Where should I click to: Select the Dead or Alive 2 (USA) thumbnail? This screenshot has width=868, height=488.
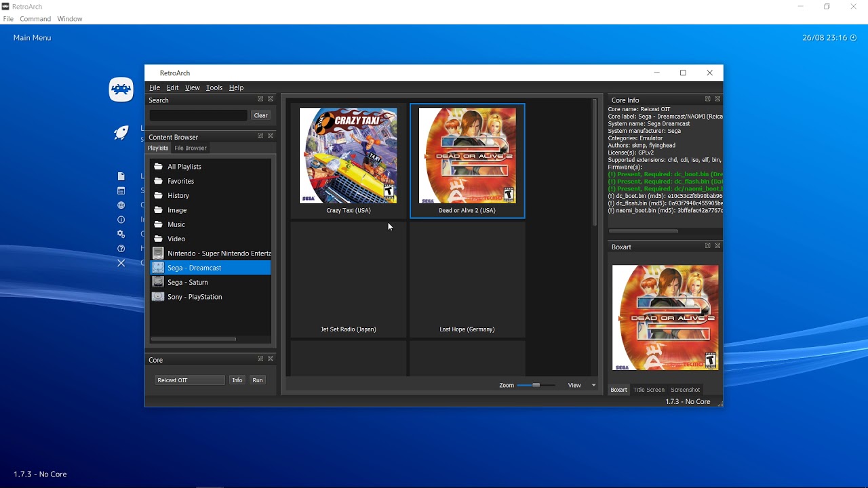click(467, 161)
